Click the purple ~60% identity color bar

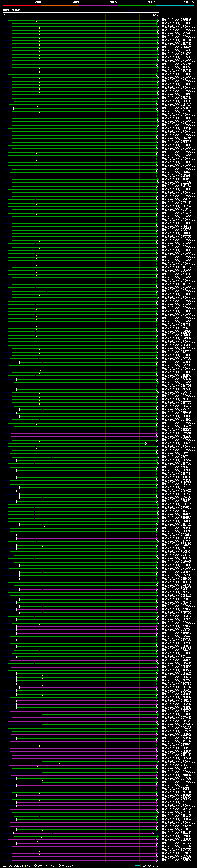(98, 6)
